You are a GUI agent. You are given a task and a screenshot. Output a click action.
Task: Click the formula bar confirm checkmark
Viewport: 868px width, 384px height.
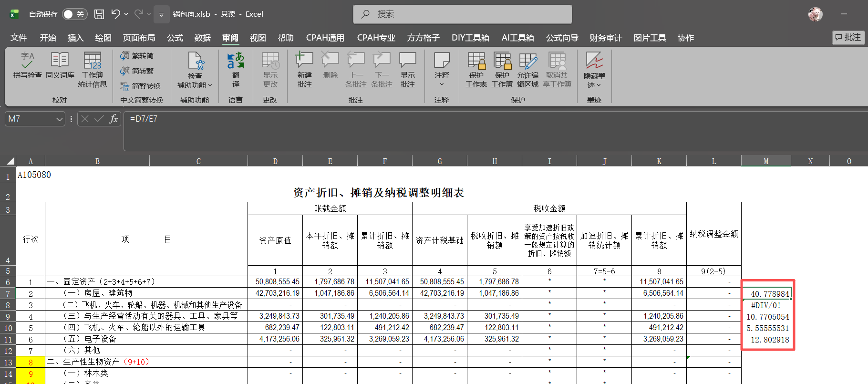point(99,119)
